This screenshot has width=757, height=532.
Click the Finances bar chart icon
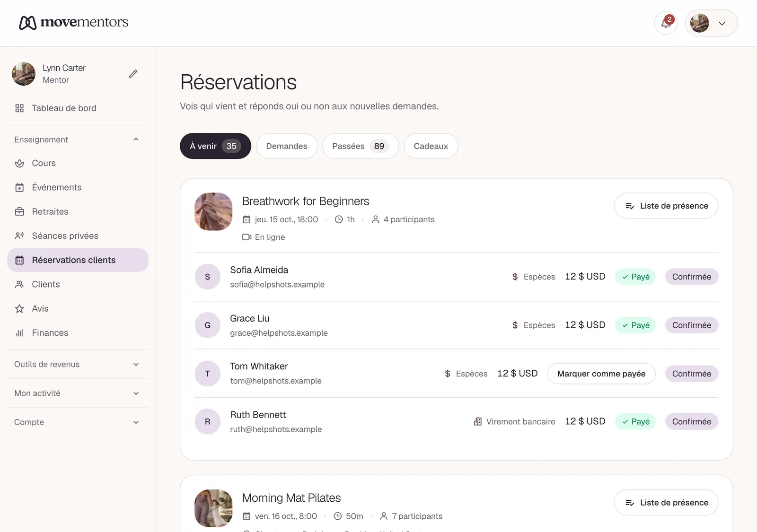[x=19, y=333]
